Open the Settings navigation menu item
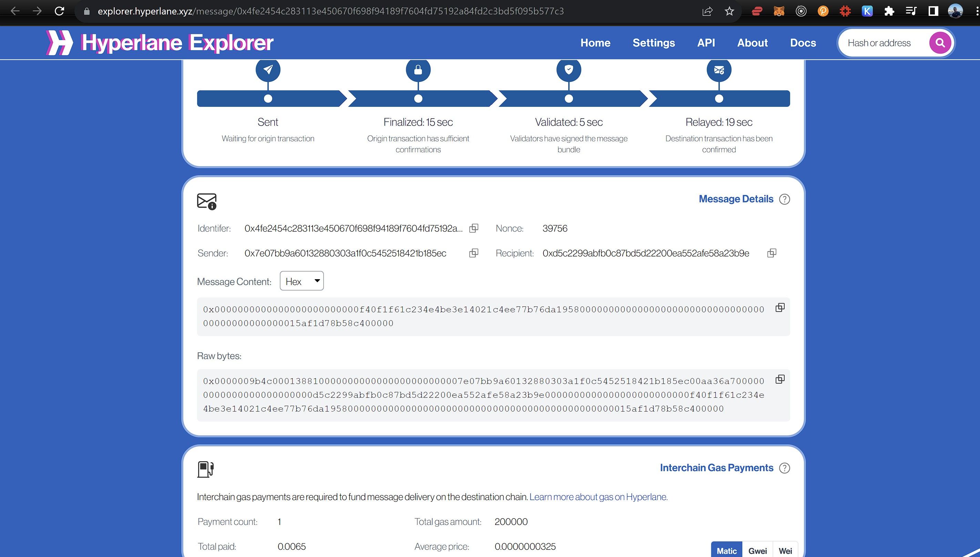The height and width of the screenshot is (557, 980). 654,42
